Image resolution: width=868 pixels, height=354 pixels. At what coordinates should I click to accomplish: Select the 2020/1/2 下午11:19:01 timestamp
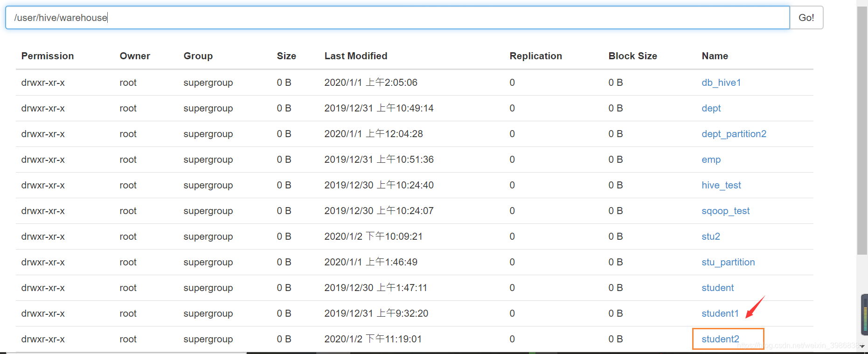373,339
